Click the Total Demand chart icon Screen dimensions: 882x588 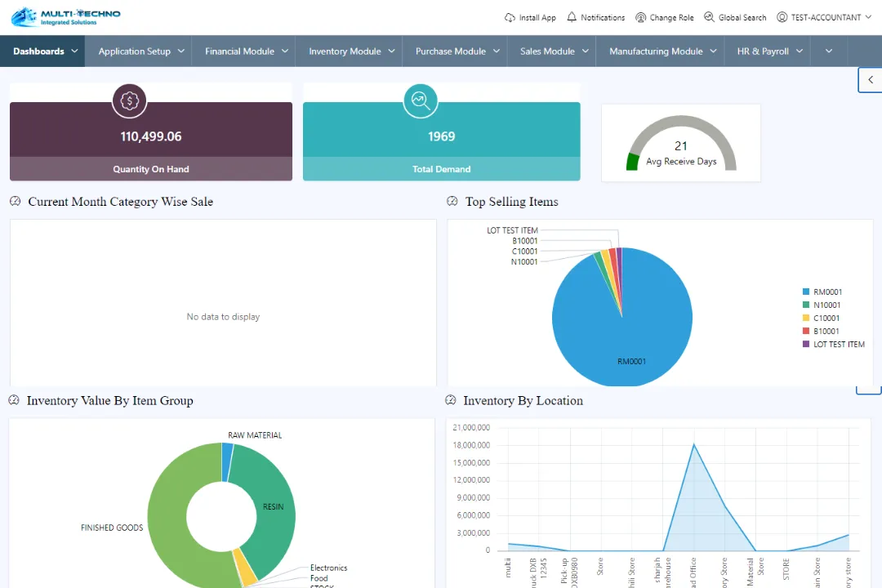point(421,101)
